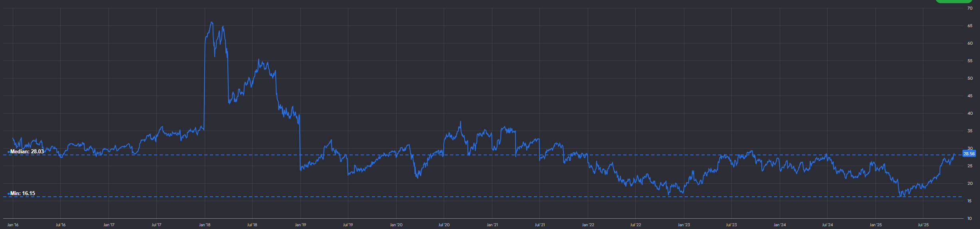This screenshot has height=229, width=980.
Task: Click the Jan '20 x-axis label
Action: click(396, 225)
